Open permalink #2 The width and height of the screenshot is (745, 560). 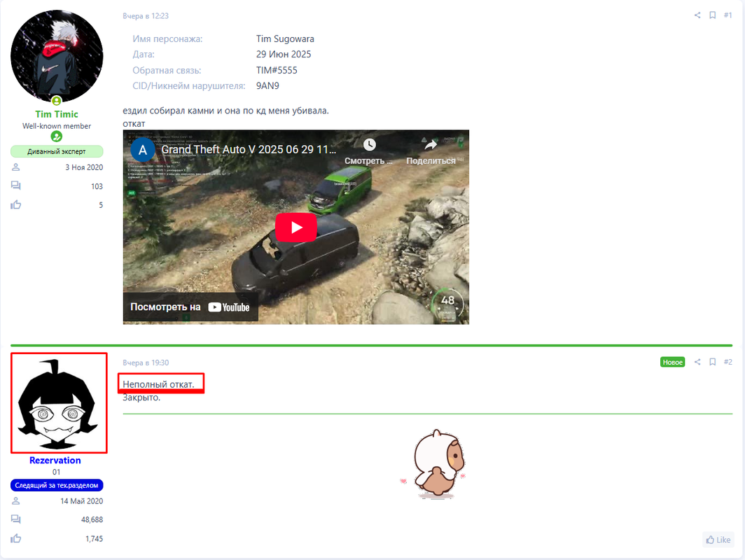727,362
